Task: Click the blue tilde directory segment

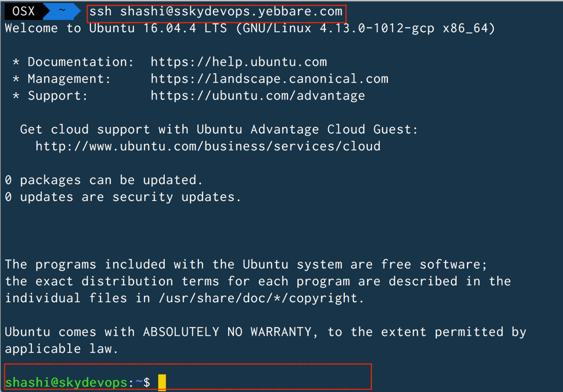Action: pos(62,11)
